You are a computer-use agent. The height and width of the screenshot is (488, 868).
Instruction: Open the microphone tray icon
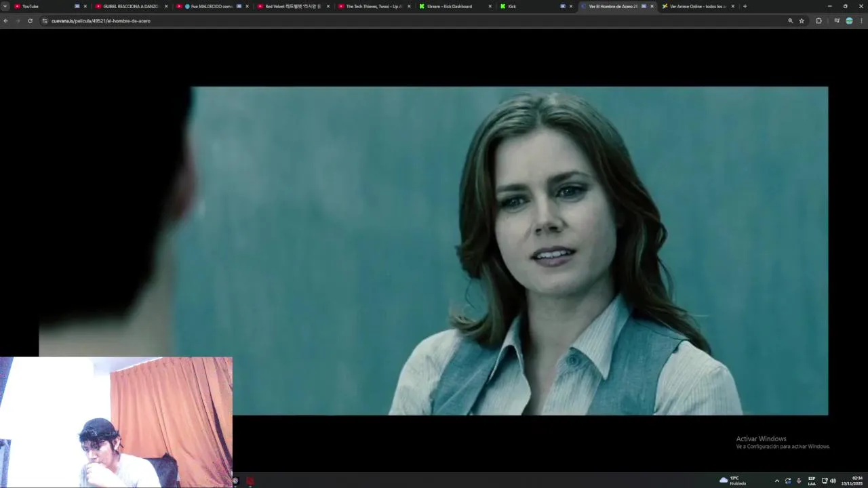coord(799,481)
